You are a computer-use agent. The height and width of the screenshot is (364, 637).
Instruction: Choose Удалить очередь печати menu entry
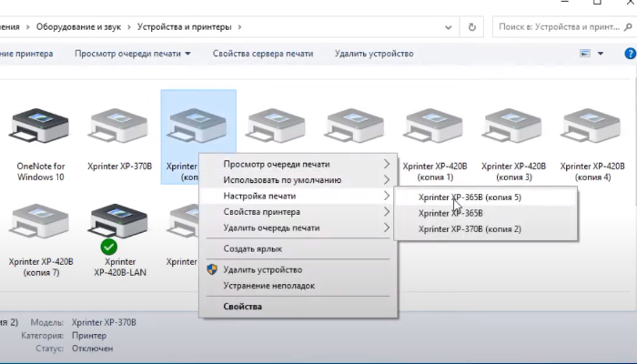tap(298, 227)
